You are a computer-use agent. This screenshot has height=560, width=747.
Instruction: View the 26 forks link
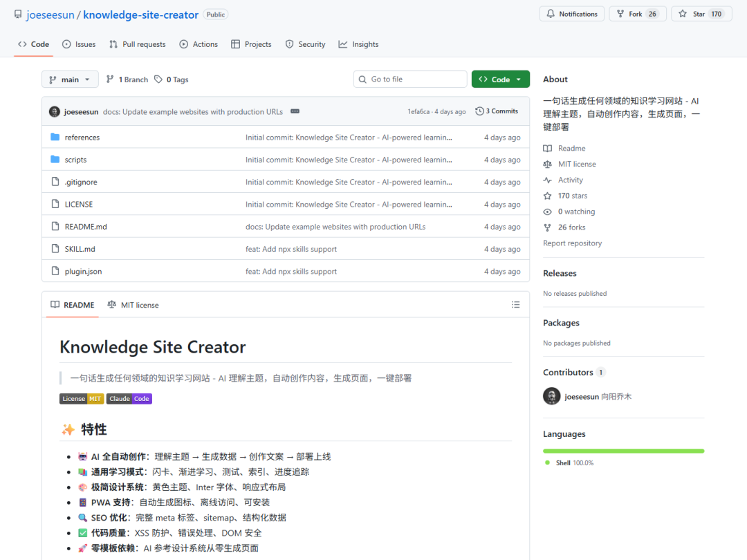click(564, 227)
